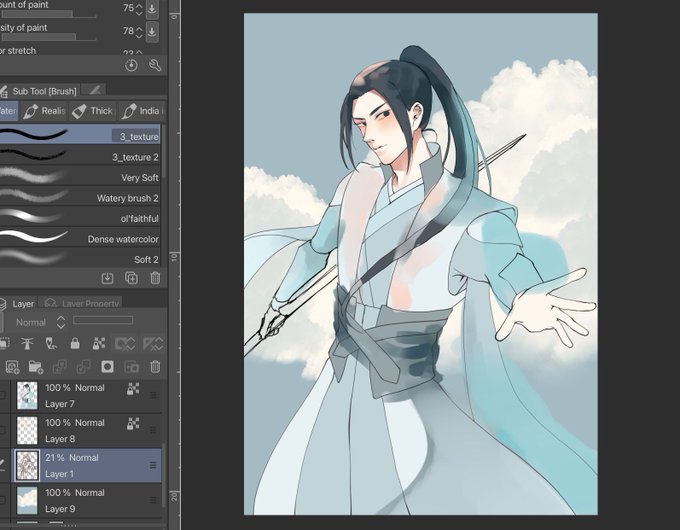Grab the Layer 7 drag handle

[x=153, y=395]
